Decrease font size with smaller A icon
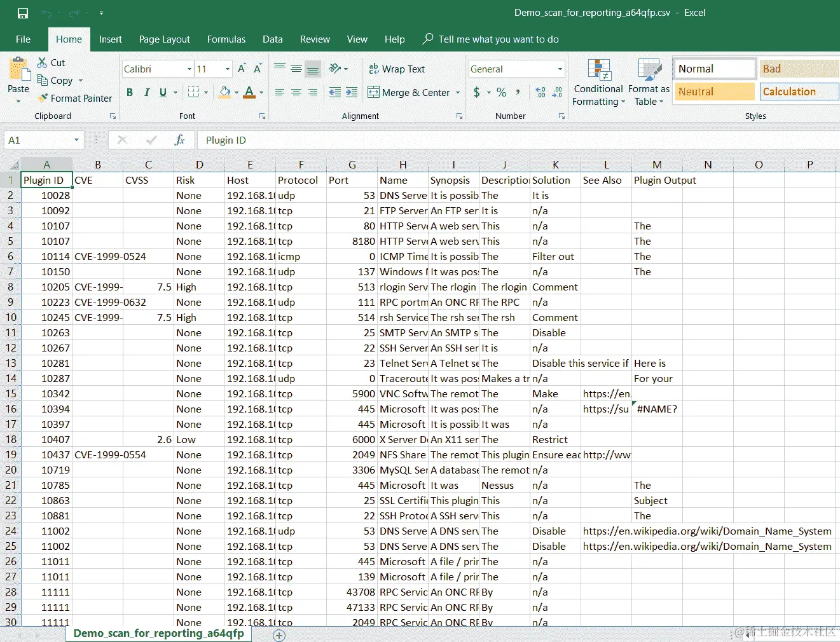Viewport: 840px width, 642px height. point(258,69)
